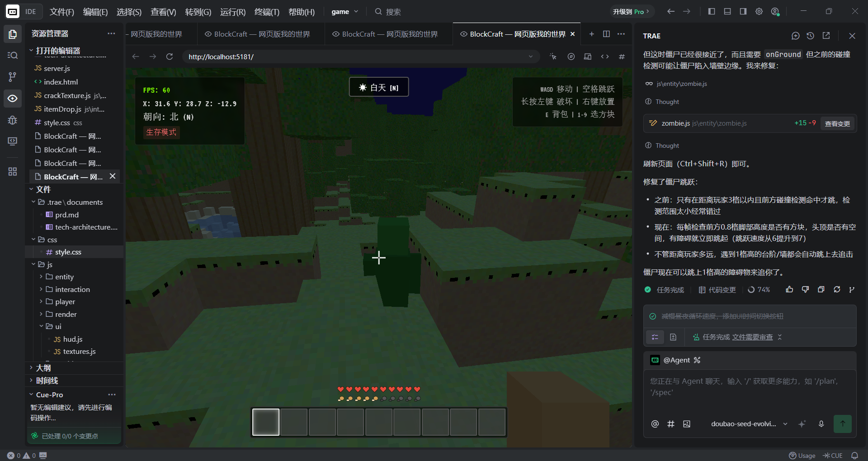The width and height of the screenshot is (868, 461).
Task: Open the 文件(F) menu
Action: 62,12
